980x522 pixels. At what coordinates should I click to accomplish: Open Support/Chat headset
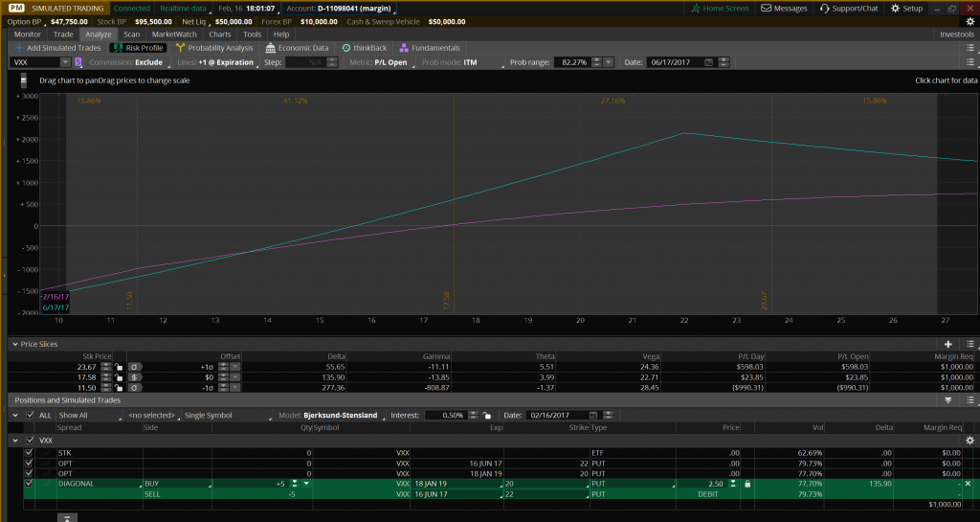(x=825, y=8)
